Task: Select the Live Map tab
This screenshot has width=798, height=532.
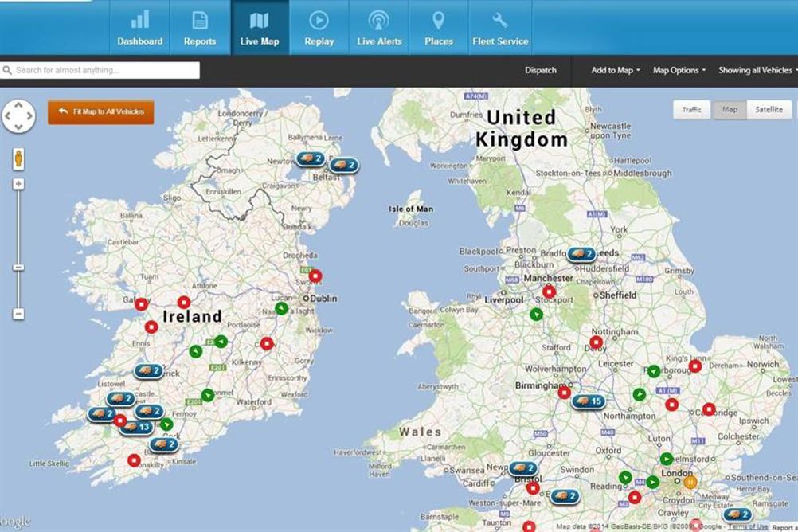Action: tap(260, 28)
